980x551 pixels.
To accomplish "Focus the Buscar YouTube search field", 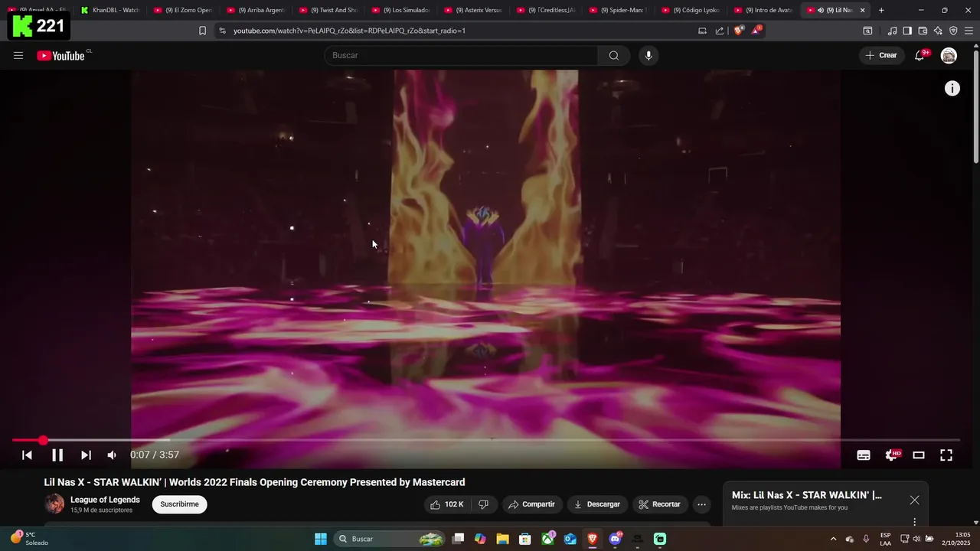I will coord(461,55).
